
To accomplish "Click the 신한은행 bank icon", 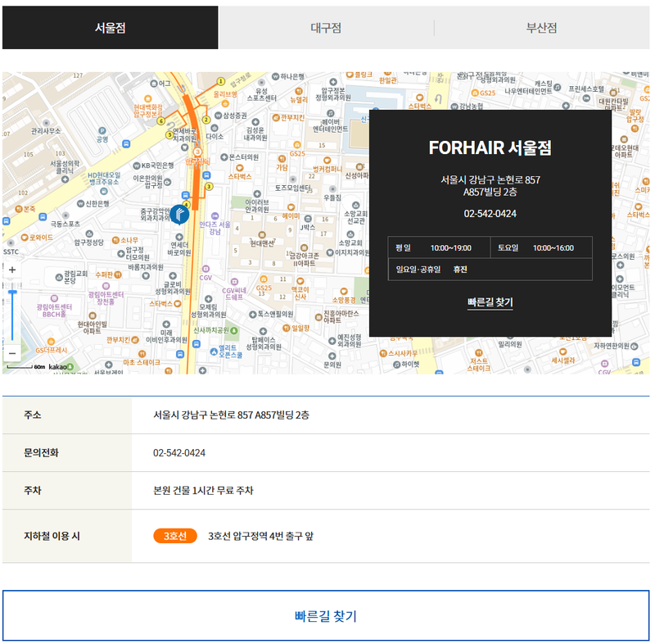I will point(80,203).
